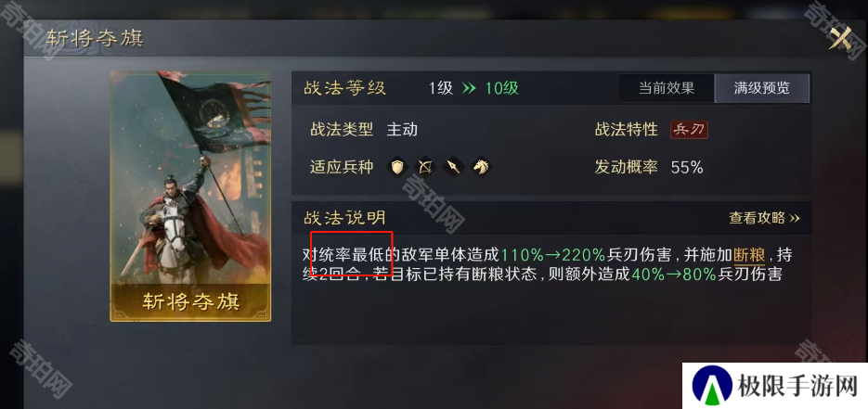Click the double-arrow level upgrade indicator
Image resolution: width=868 pixels, height=409 pixels.
click(469, 88)
